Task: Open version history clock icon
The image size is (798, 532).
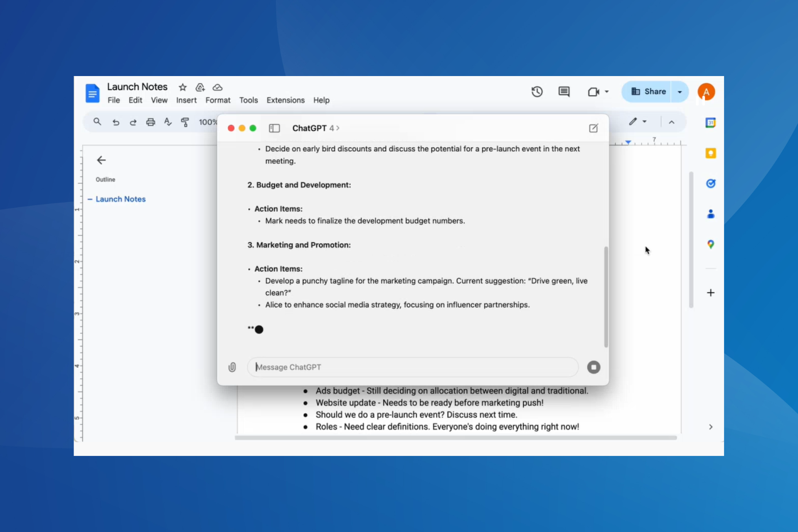Action: pos(537,91)
